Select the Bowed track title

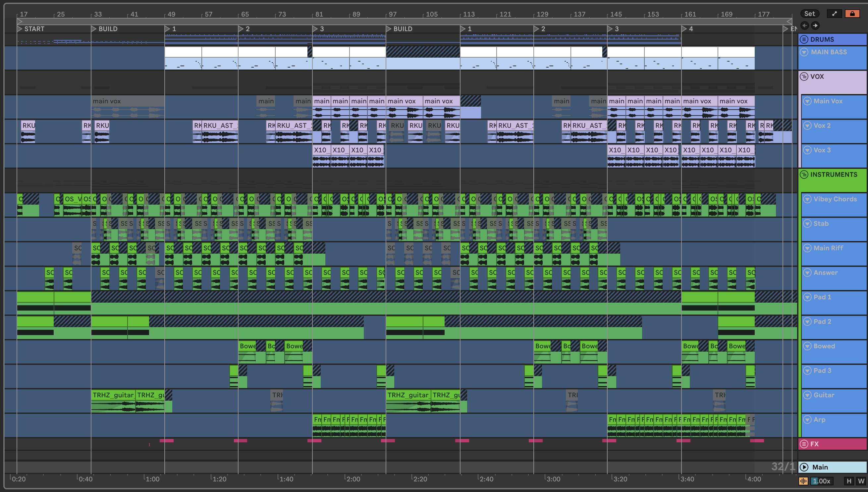pos(824,346)
